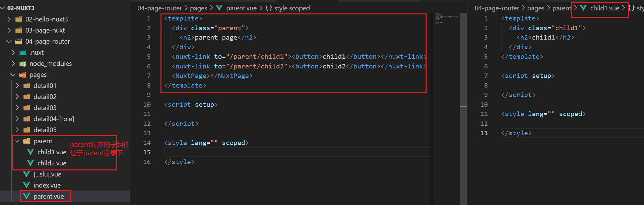Click the 03-page-nuxt folder icon
This screenshot has width=644, height=205.
pyautogui.click(x=19, y=30)
